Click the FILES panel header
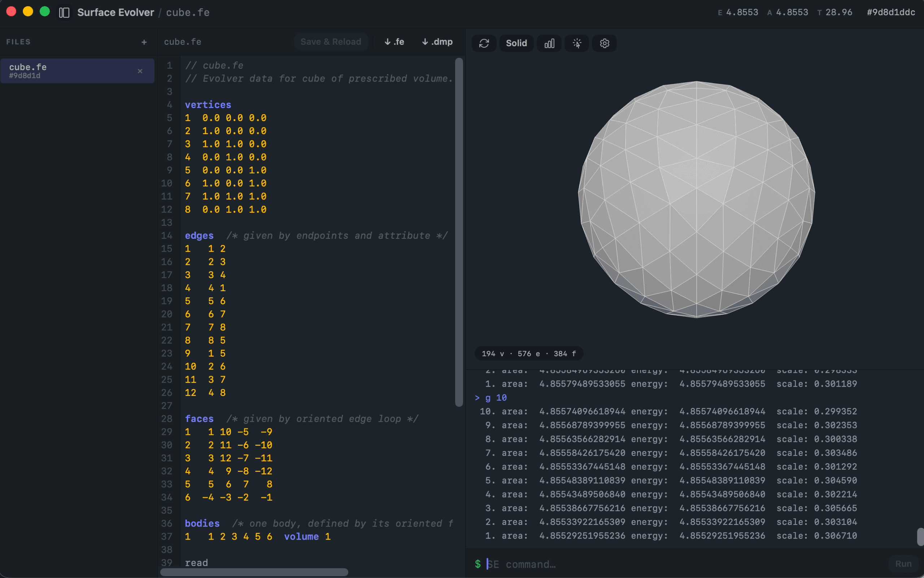924x578 pixels. click(18, 42)
